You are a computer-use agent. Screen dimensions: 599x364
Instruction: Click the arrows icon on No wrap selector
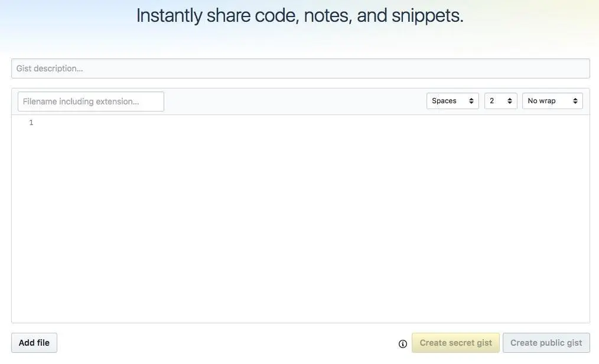(x=575, y=101)
